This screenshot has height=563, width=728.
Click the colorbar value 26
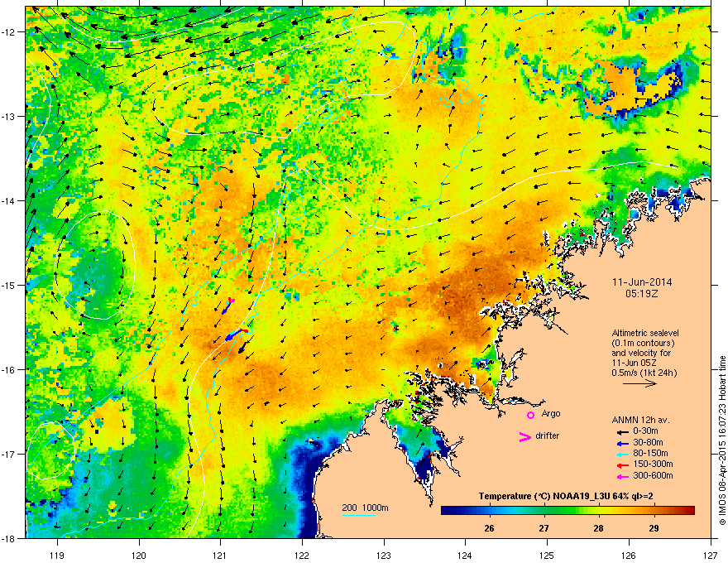point(489,528)
